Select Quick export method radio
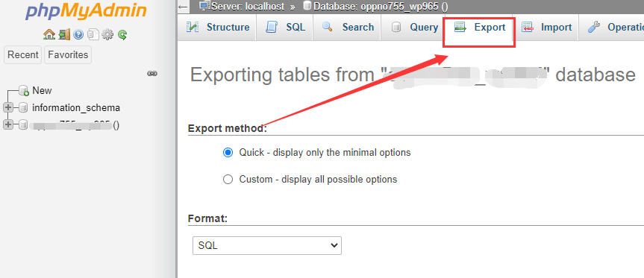The image size is (644, 278). pyautogui.click(x=228, y=153)
